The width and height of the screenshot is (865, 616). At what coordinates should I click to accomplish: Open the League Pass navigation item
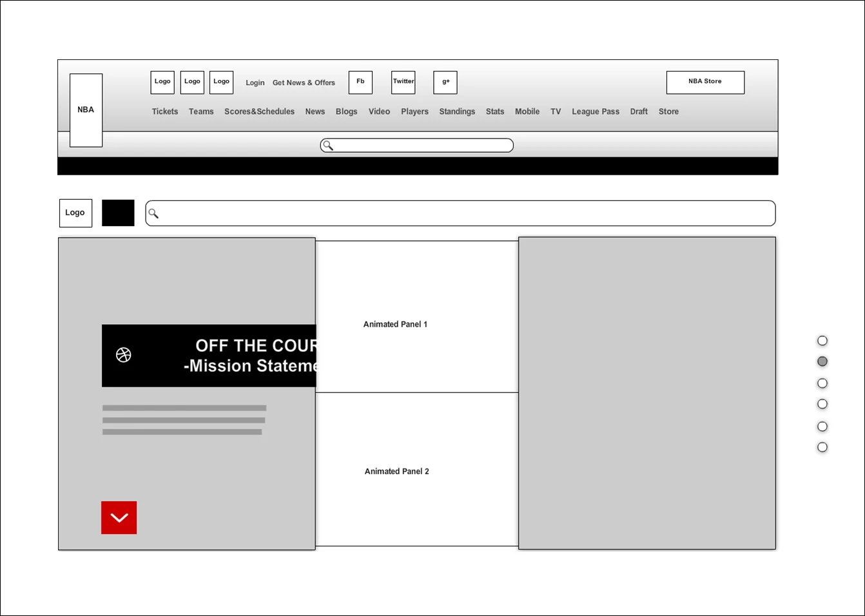tap(595, 111)
